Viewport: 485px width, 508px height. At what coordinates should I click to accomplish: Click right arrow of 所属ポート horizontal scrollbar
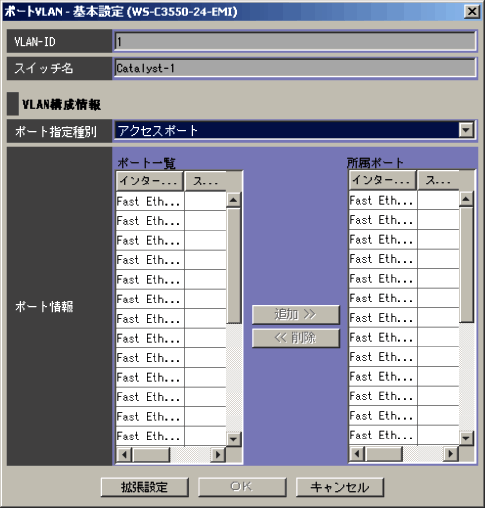(451, 454)
